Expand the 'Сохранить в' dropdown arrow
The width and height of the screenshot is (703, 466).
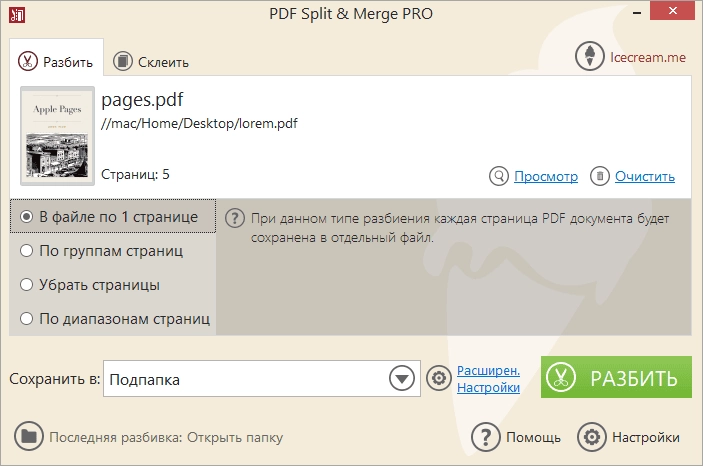coord(402,379)
